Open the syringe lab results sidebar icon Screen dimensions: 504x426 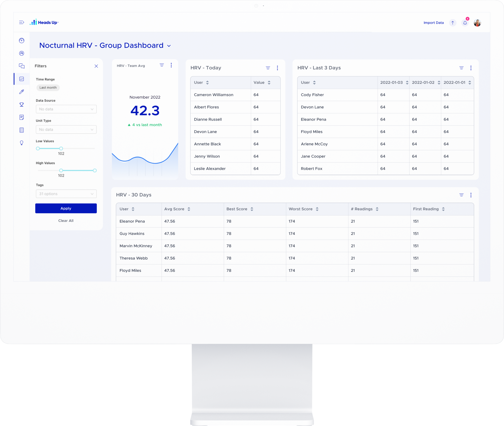pos(22,92)
